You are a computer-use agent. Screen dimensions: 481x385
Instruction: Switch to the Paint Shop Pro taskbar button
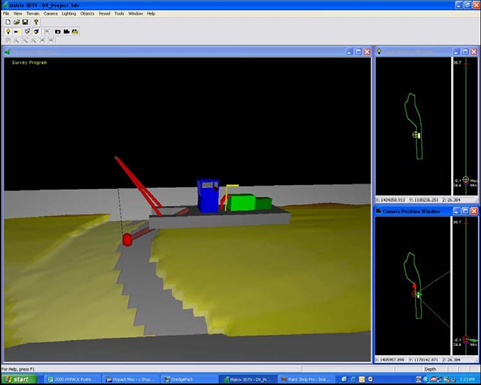(306, 379)
